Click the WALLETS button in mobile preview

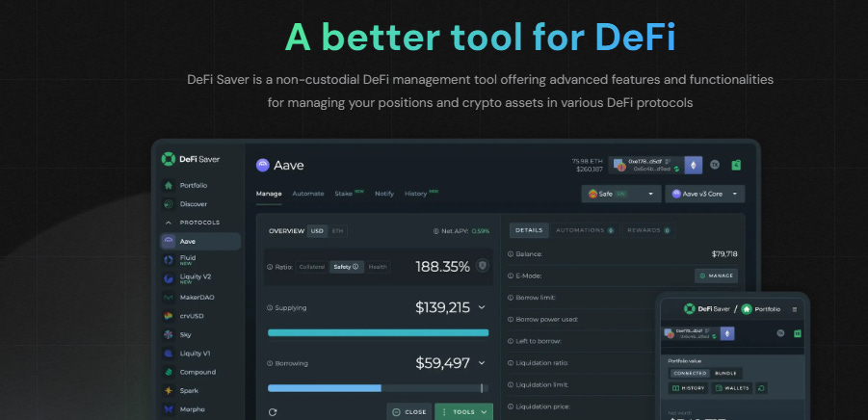pos(732,388)
